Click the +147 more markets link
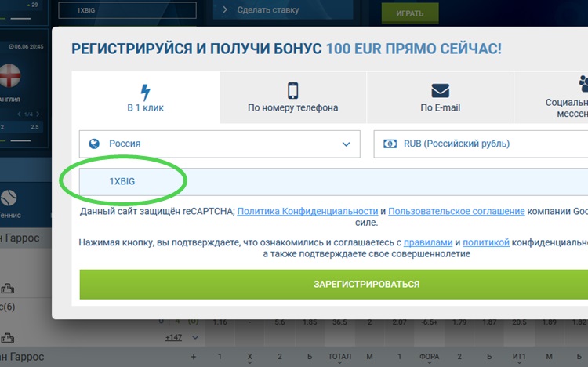 [176, 337]
